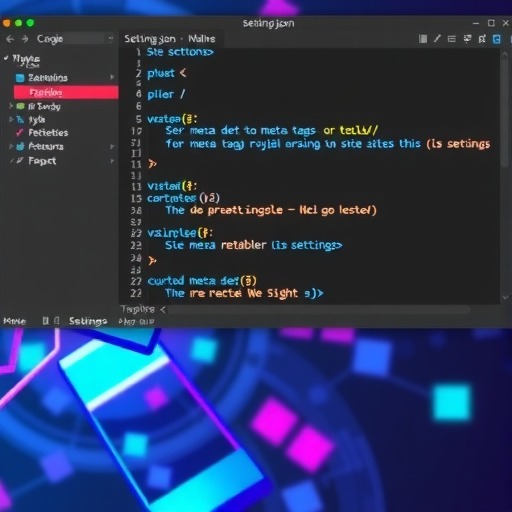The height and width of the screenshot is (512, 512).
Task: Click the green folder icon beside Tardy
Action: (x=21, y=106)
